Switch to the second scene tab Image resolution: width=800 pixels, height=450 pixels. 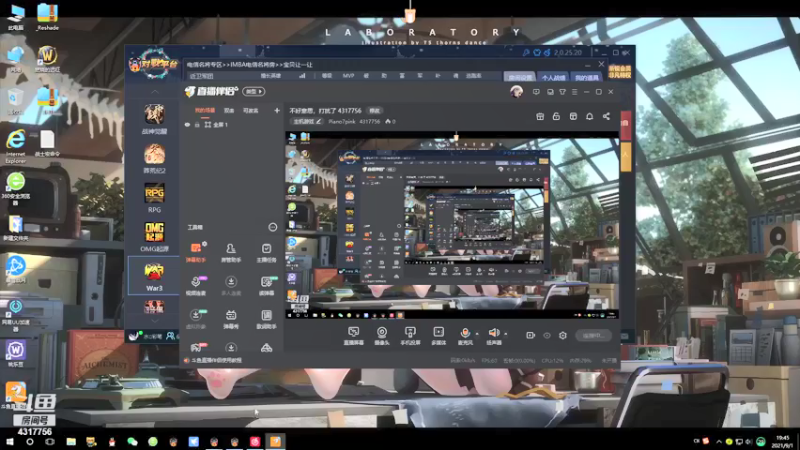tap(229, 111)
